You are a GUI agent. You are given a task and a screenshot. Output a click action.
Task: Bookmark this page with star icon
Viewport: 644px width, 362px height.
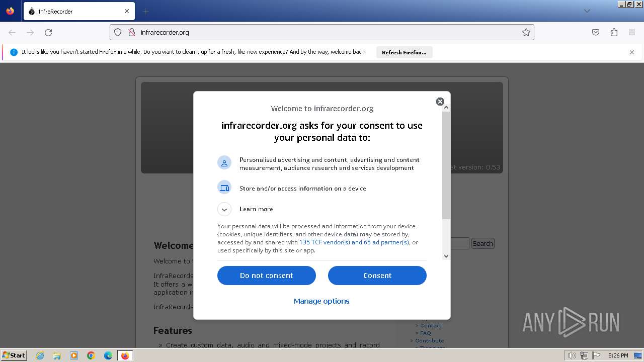(x=526, y=32)
